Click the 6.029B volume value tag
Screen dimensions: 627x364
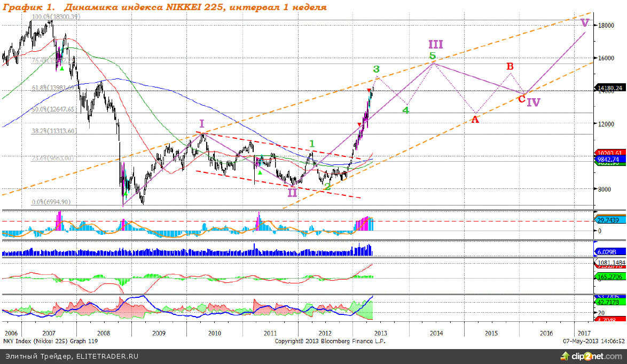pos(607,251)
